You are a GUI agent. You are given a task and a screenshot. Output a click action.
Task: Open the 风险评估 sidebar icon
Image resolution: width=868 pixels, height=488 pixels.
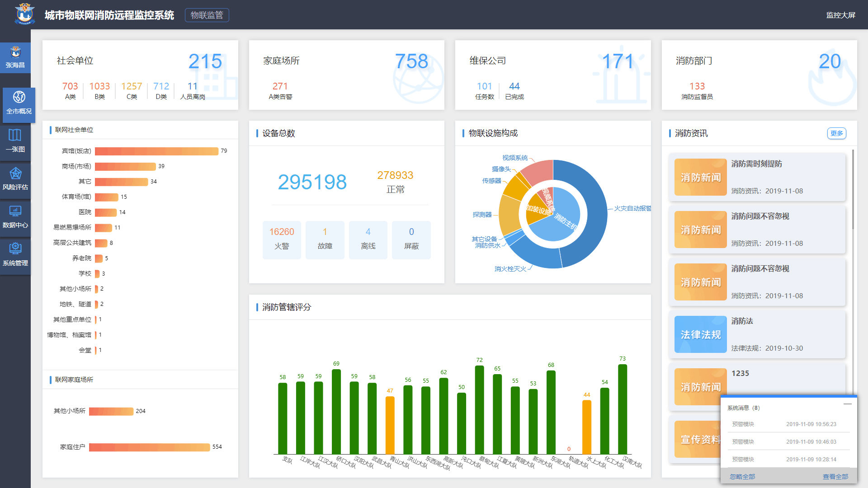15,174
